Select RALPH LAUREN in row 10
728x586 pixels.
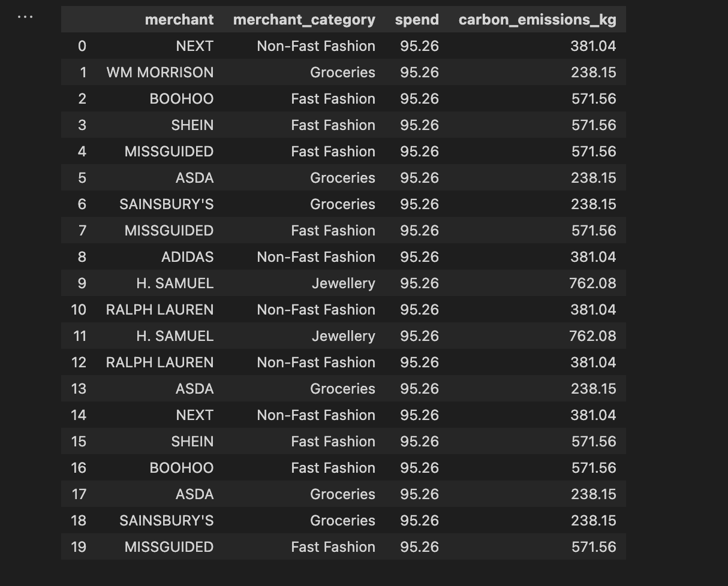(160, 310)
